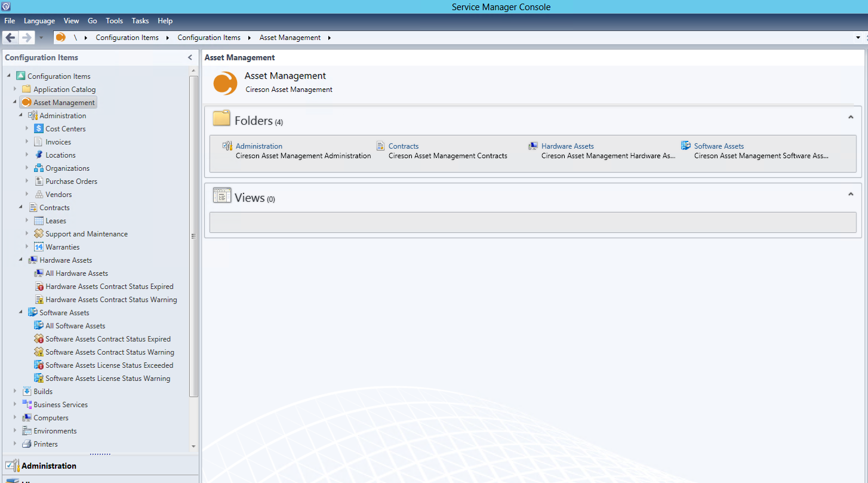Viewport: 868px width, 483px height.
Task: Select the Leases tree item
Action: click(56, 221)
